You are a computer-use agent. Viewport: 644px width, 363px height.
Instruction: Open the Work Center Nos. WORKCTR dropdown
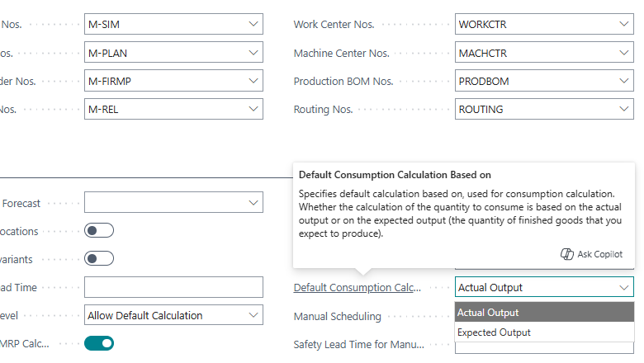(x=623, y=25)
